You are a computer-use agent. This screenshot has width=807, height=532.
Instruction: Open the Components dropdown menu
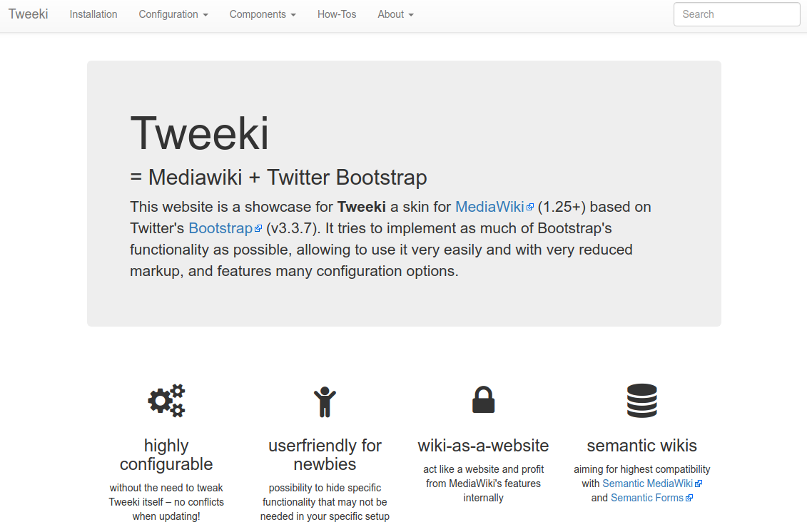[x=263, y=14]
